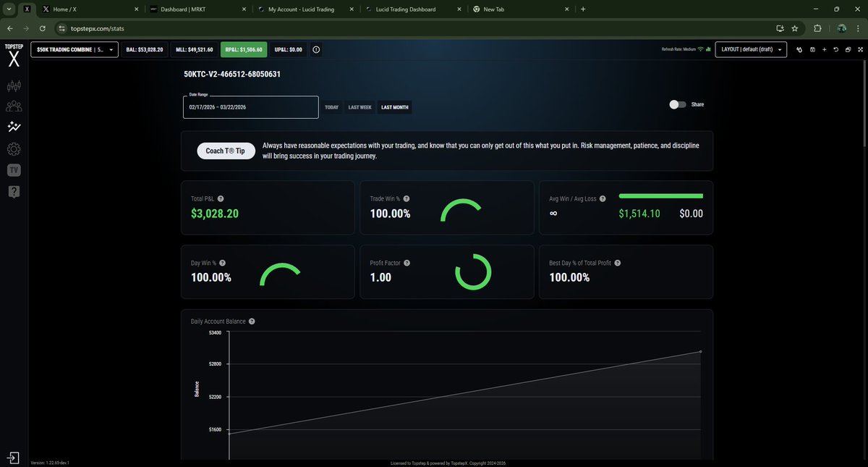This screenshot has width=868, height=467.
Task: Click the save layout icon
Action: point(812,50)
